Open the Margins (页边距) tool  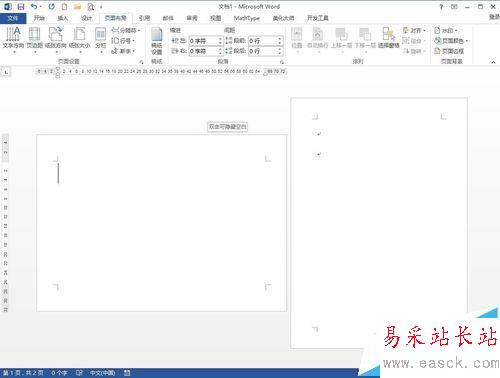(35, 39)
